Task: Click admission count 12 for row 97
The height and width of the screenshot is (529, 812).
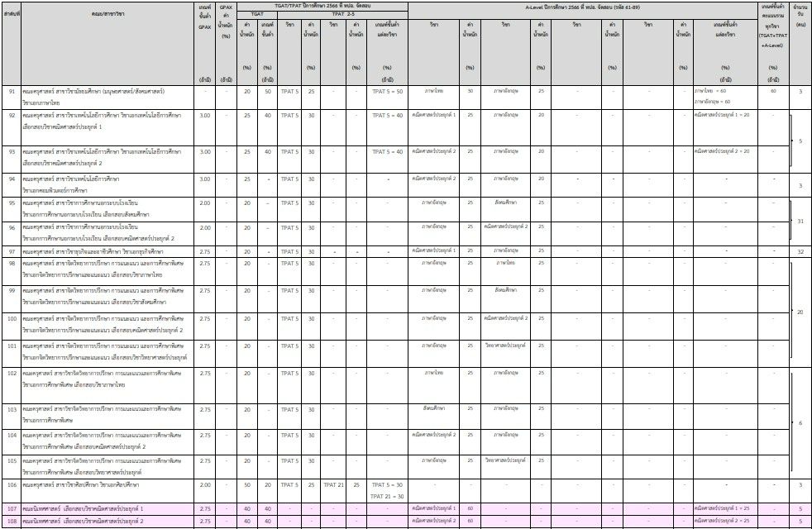Action: coord(800,250)
